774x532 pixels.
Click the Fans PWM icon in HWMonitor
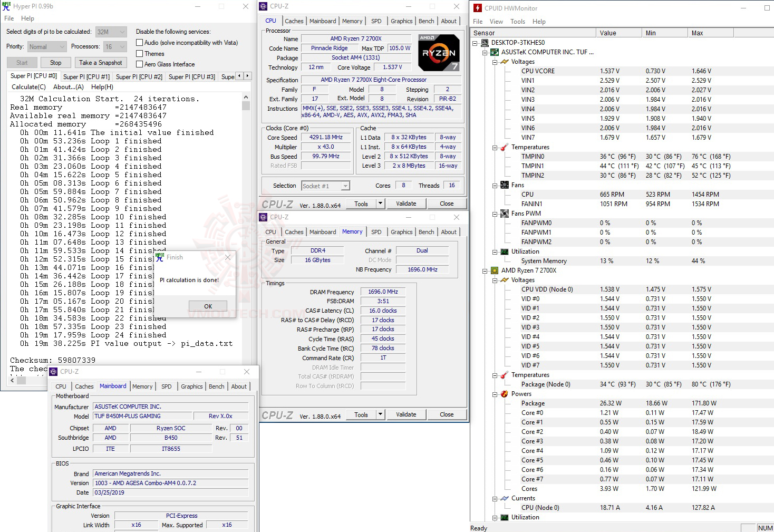pyautogui.click(x=505, y=214)
